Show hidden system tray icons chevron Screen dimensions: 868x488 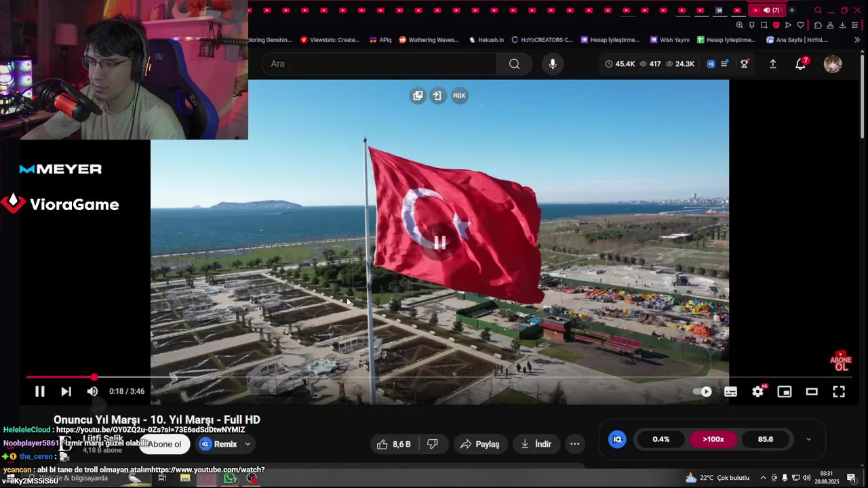(x=763, y=478)
